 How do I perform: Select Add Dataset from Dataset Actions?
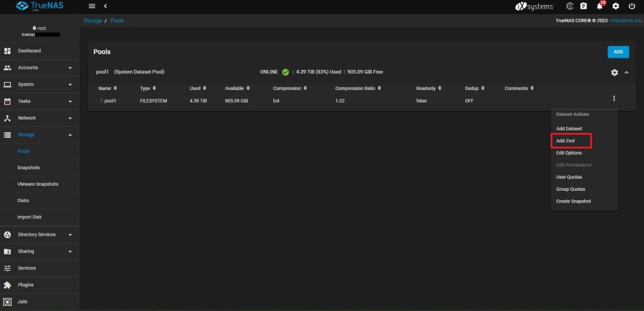pyautogui.click(x=569, y=129)
